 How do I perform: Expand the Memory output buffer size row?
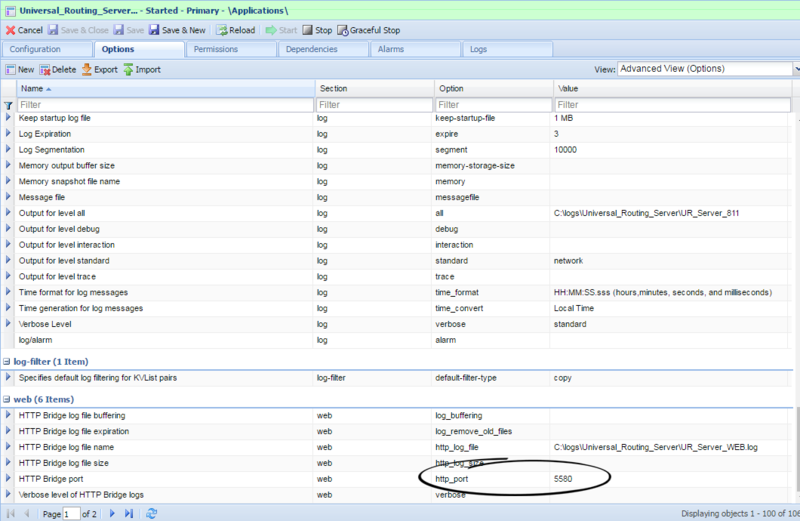point(8,165)
